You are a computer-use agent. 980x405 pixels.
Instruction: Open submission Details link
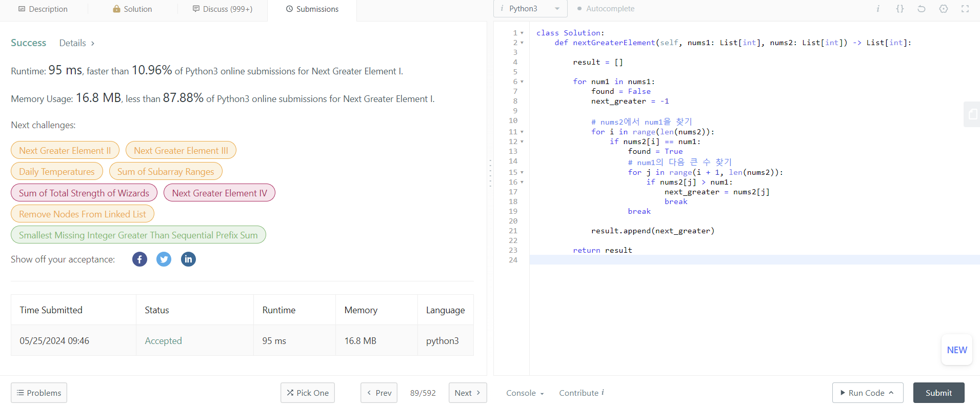coord(77,43)
